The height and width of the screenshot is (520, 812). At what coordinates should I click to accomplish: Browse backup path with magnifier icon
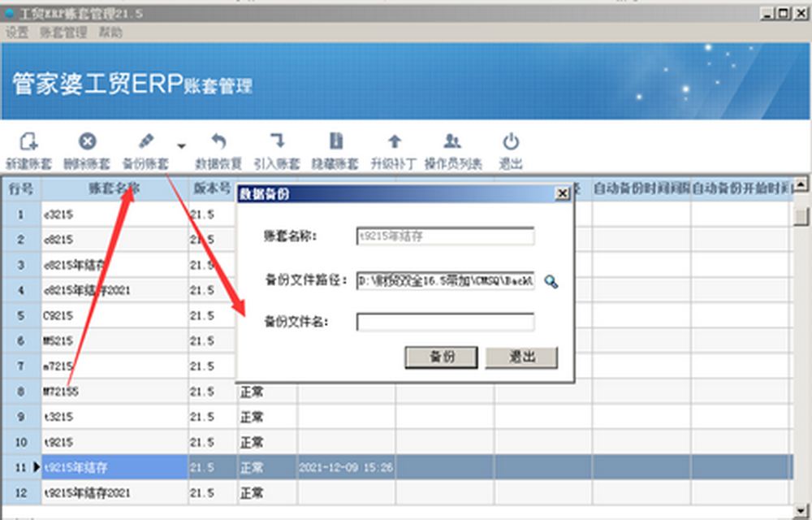click(x=551, y=282)
